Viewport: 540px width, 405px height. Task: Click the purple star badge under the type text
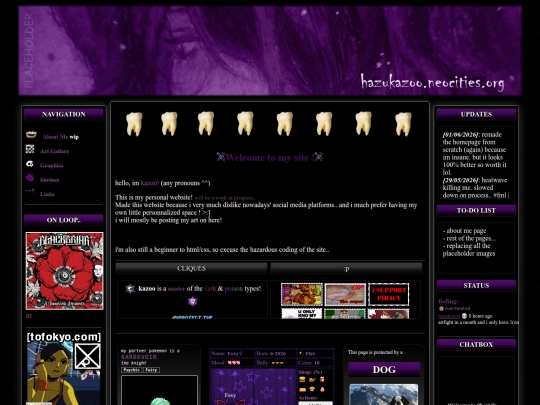tap(193, 302)
